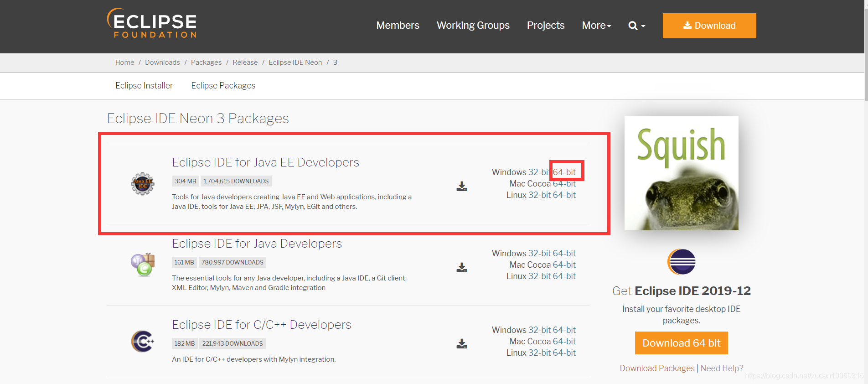The height and width of the screenshot is (384, 868).
Task: Download Java EE Windows 64-bit
Action: 564,172
